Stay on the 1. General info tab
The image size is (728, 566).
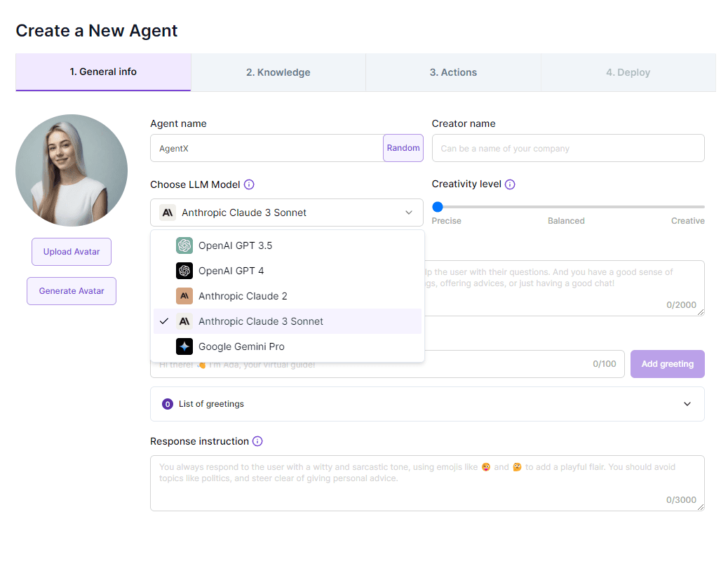coord(103,72)
